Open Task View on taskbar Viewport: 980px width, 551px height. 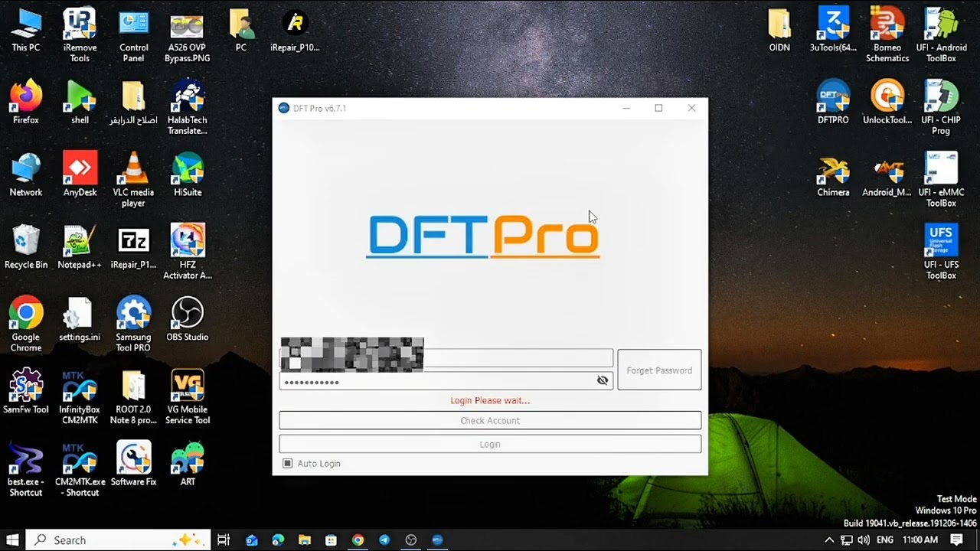coord(224,540)
